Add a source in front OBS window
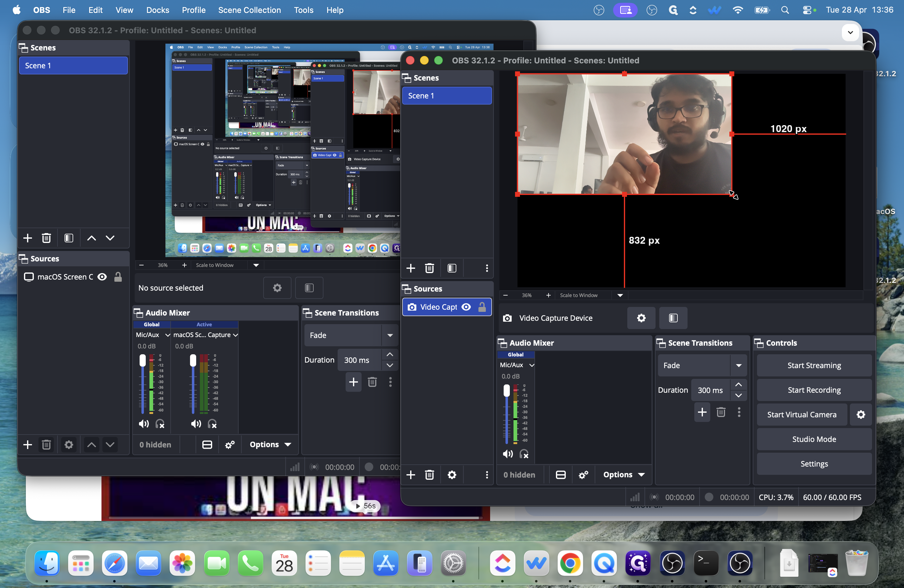This screenshot has height=588, width=904. click(410, 475)
